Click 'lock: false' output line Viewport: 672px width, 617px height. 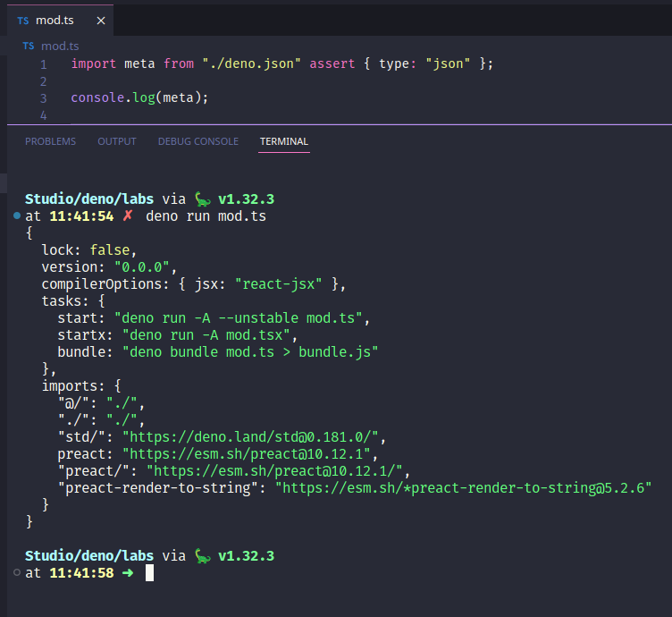89,250
